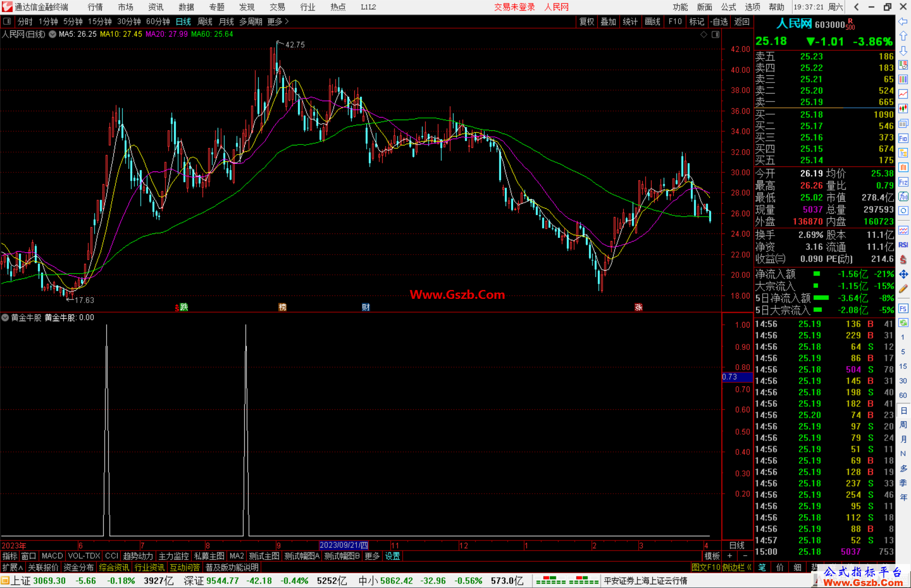The image size is (911, 588).
Task: Click the tree structure icon in sidebar
Action: click(903, 153)
